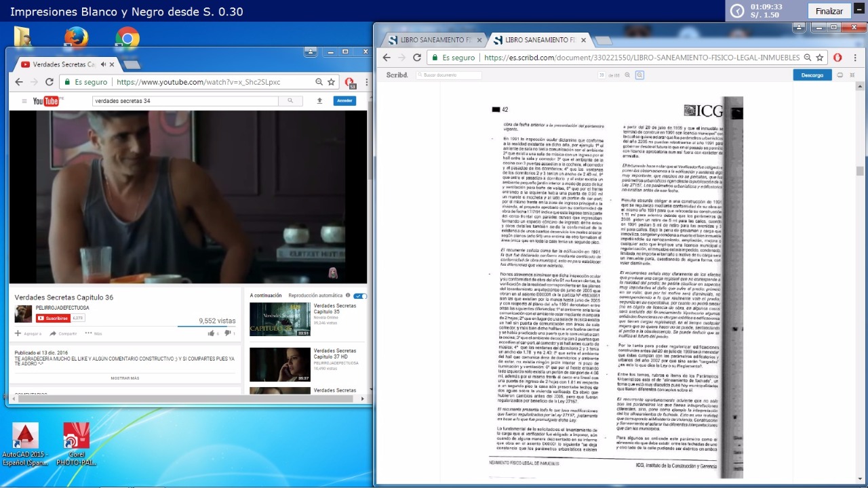Open the Más options under the video
The height and width of the screenshot is (488, 868).
(92, 333)
